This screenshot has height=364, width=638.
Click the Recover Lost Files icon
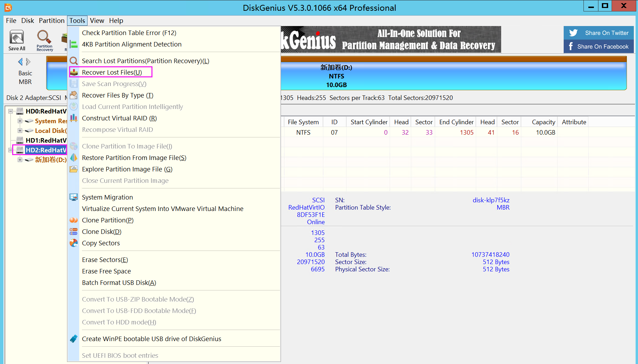[74, 73]
